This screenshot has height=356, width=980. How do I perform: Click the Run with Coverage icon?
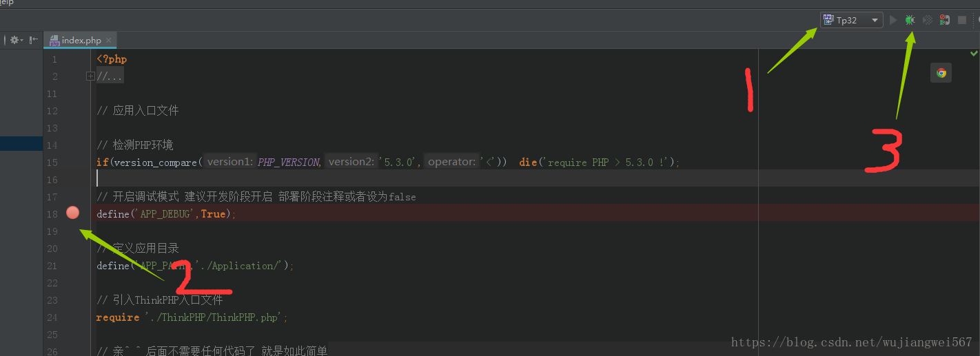coord(928,20)
